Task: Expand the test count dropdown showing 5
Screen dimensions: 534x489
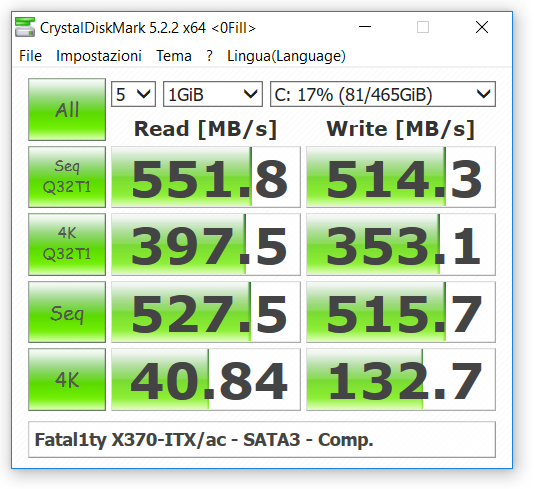Action: pyautogui.click(x=134, y=94)
